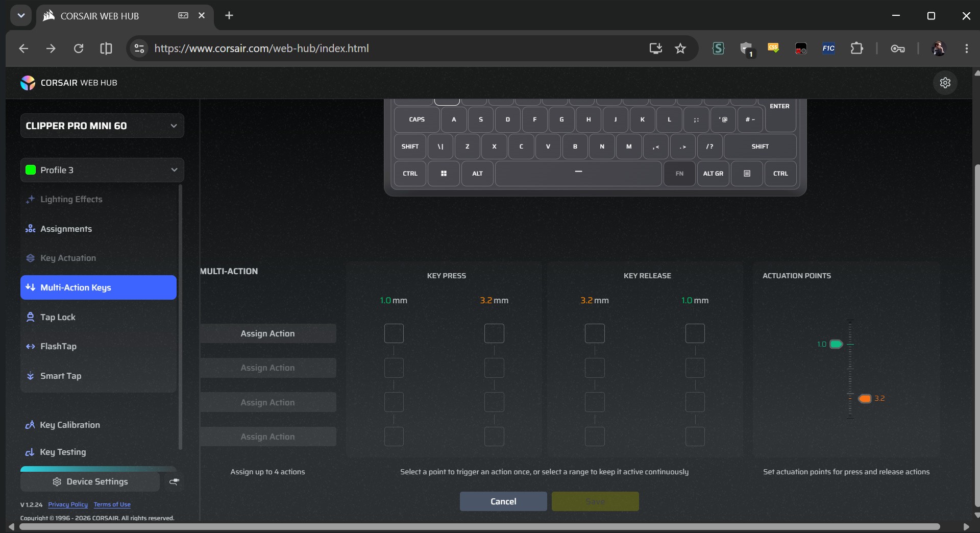
Task: Bookmark this page with the star icon
Action: point(680,49)
